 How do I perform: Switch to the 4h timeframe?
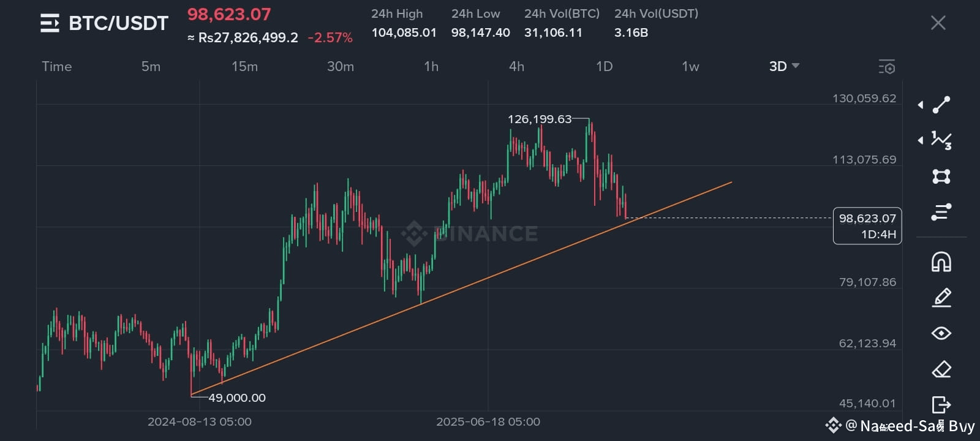click(516, 66)
